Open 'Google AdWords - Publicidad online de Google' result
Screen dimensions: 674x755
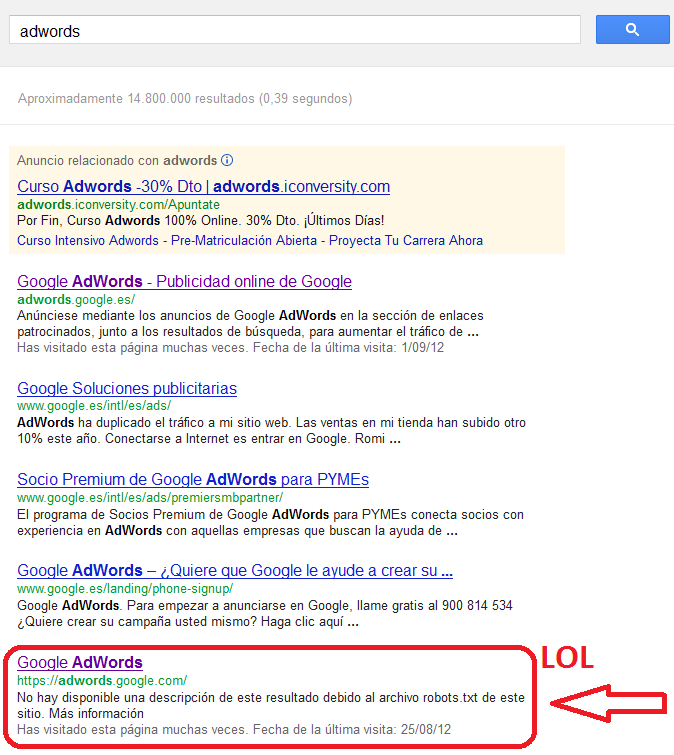pos(184,281)
